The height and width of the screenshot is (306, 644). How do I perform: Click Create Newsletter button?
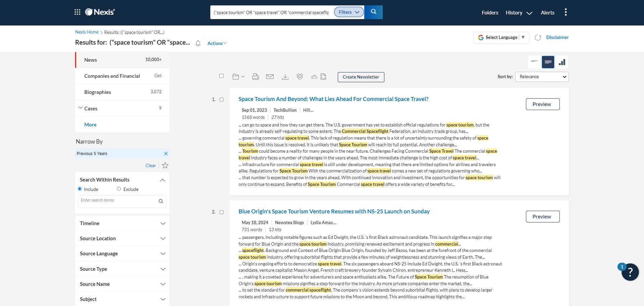tap(361, 77)
